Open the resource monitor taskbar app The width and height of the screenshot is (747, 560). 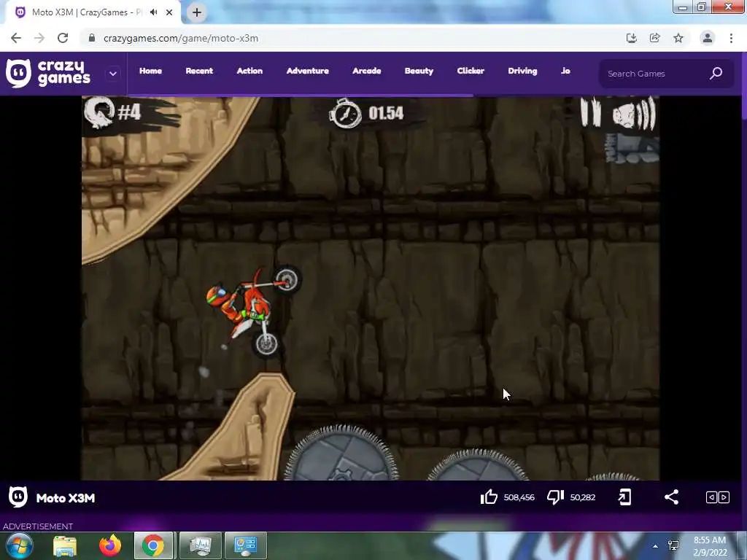[x=200, y=545]
